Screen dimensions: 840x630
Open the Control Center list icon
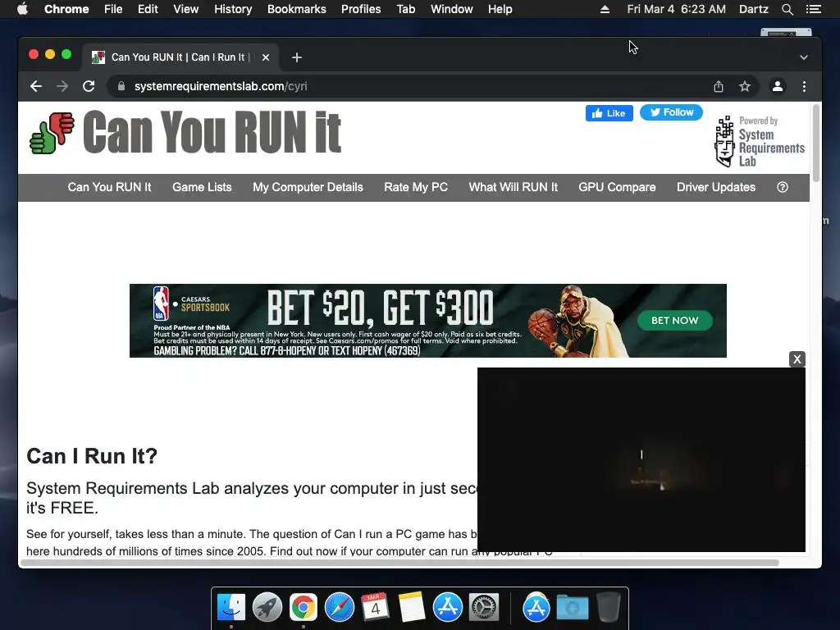(x=813, y=9)
